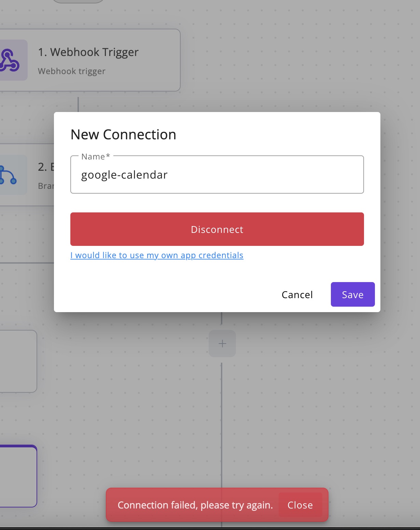Viewport: 420px width, 530px height.
Task: Close the connection failed notification
Action: coord(300,505)
